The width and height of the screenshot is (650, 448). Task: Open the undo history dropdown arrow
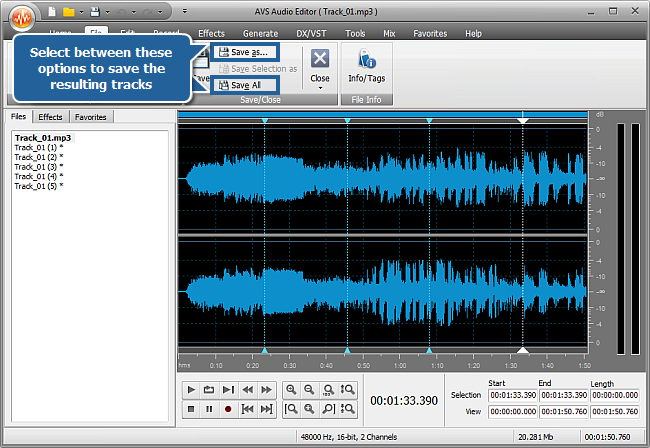pyautogui.click(x=133, y=12)
